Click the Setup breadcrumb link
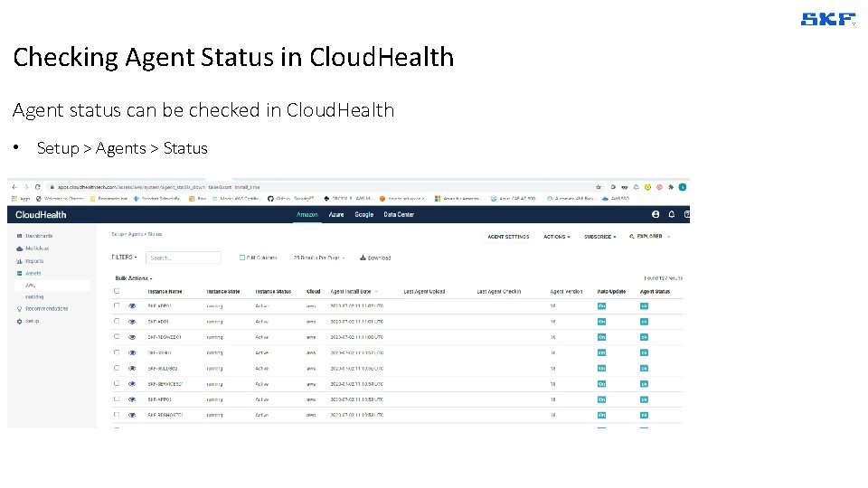This screenshot has width=868, height=488. point(118,234)
